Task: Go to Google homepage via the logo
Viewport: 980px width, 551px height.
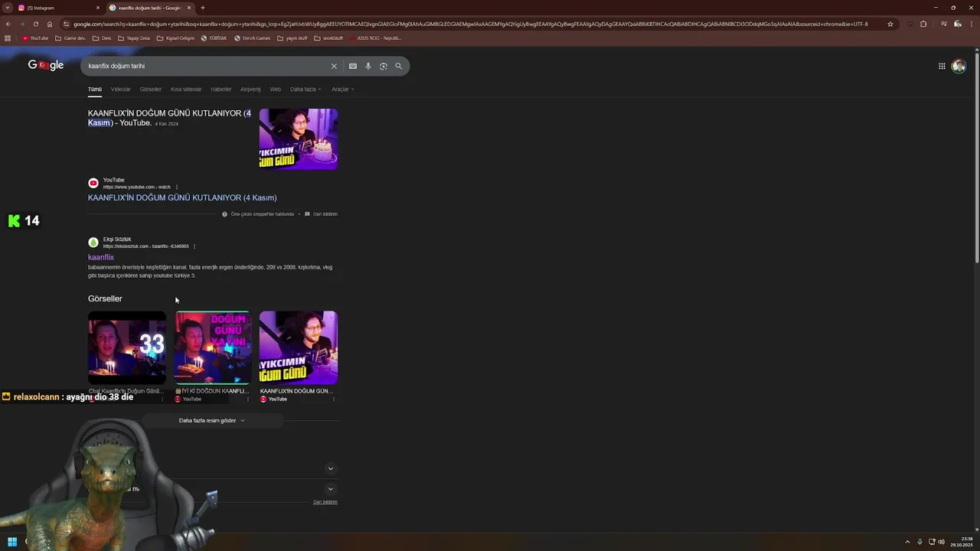Action: 46,66
